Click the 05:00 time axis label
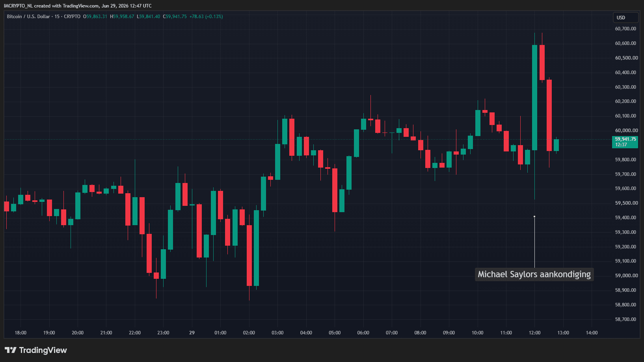644x362 pixels. [x=335, y=333]
